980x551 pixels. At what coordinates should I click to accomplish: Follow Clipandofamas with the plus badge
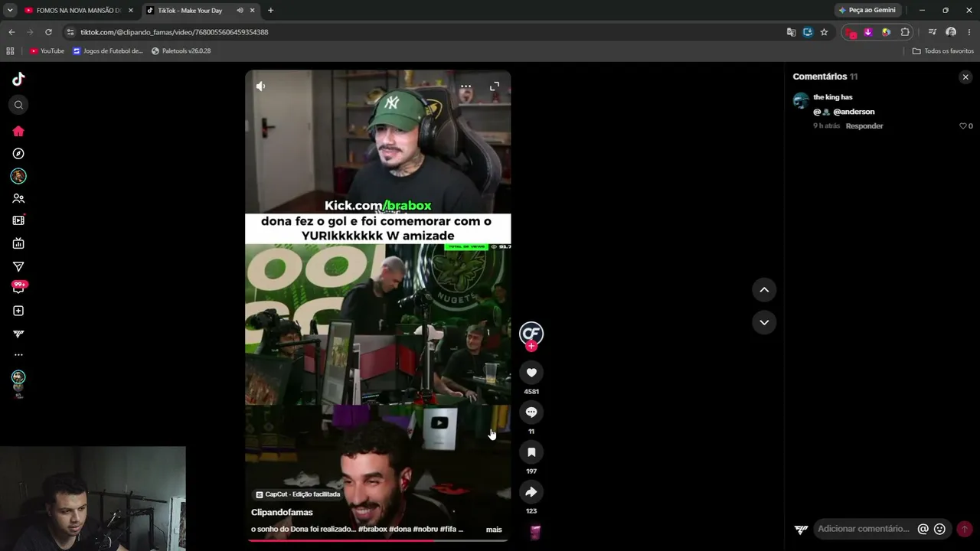(531, 346)
